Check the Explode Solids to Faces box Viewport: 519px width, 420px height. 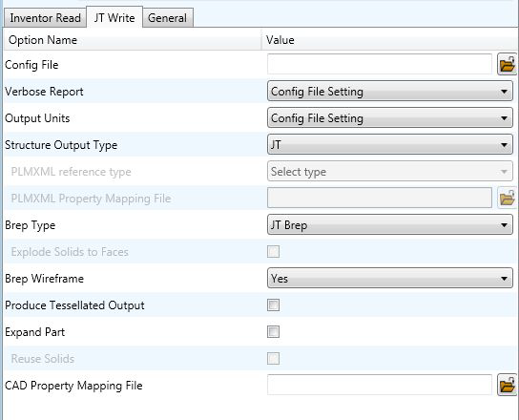(274, 251)
